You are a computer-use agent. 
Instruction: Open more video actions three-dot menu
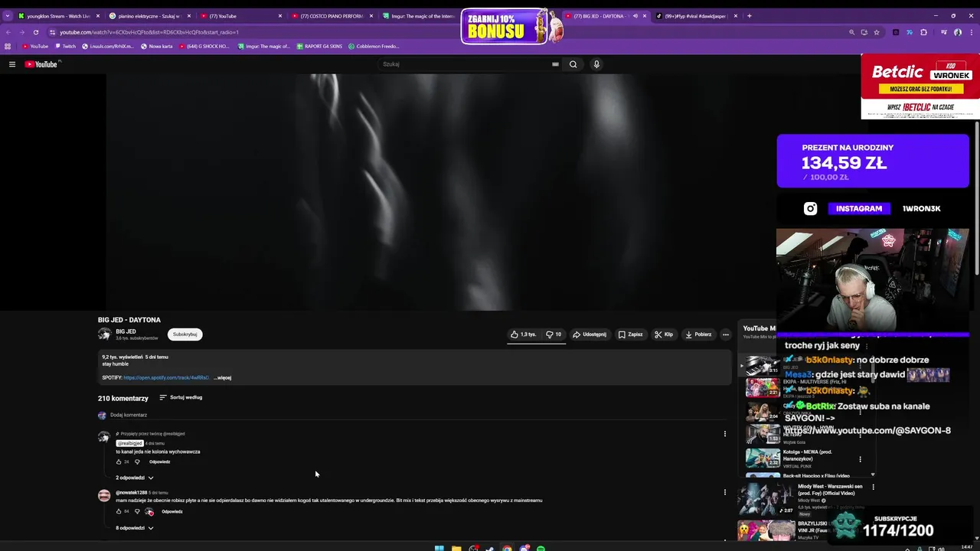pyautogui.click(x=726, y=334)
